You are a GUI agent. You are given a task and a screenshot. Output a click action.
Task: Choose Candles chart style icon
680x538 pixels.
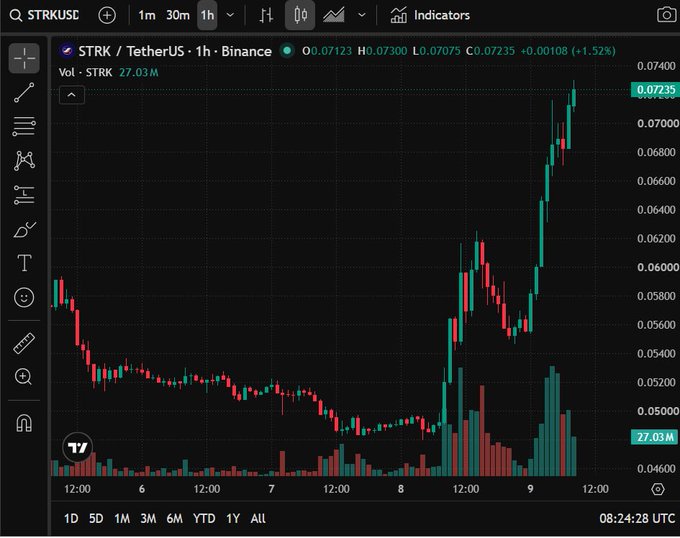tap(300, 16)
